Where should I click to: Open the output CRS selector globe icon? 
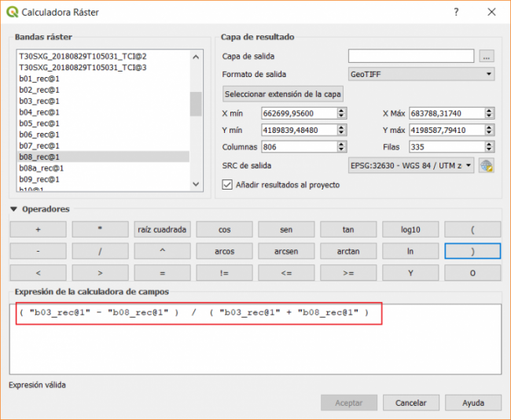pyautogui.click(x=486, y=166)
